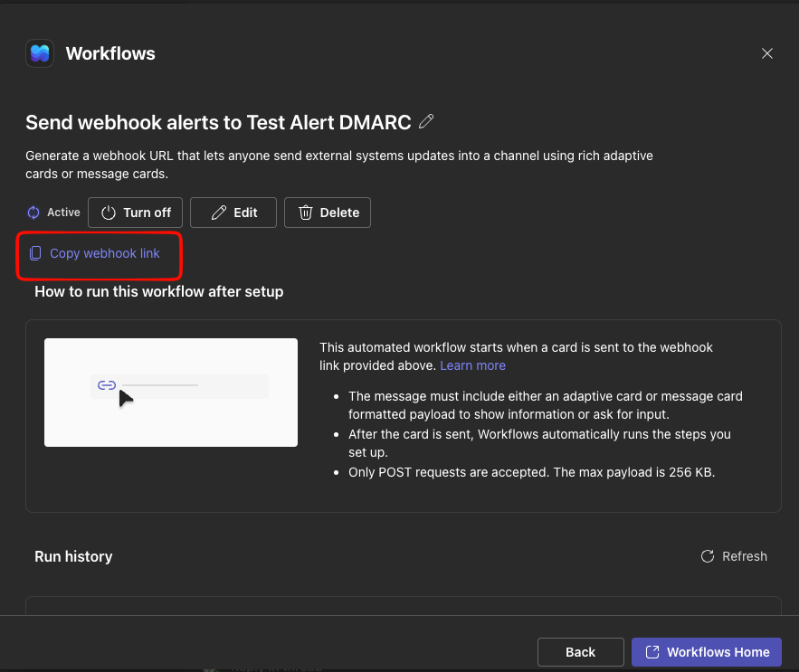Close the Workflows dialog
799x672 pixels.
click(x=767, y=53)
